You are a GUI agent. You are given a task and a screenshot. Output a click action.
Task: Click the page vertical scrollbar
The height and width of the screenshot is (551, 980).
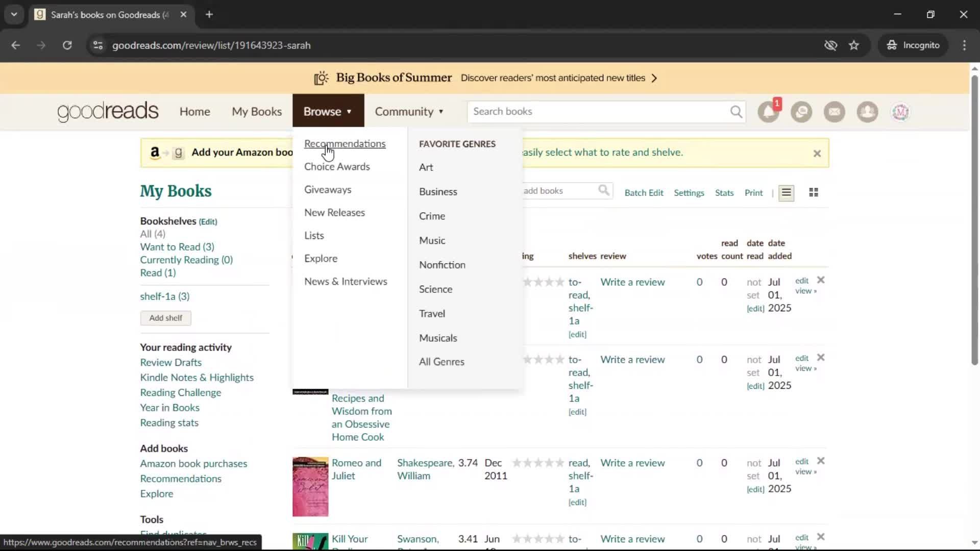974,220
